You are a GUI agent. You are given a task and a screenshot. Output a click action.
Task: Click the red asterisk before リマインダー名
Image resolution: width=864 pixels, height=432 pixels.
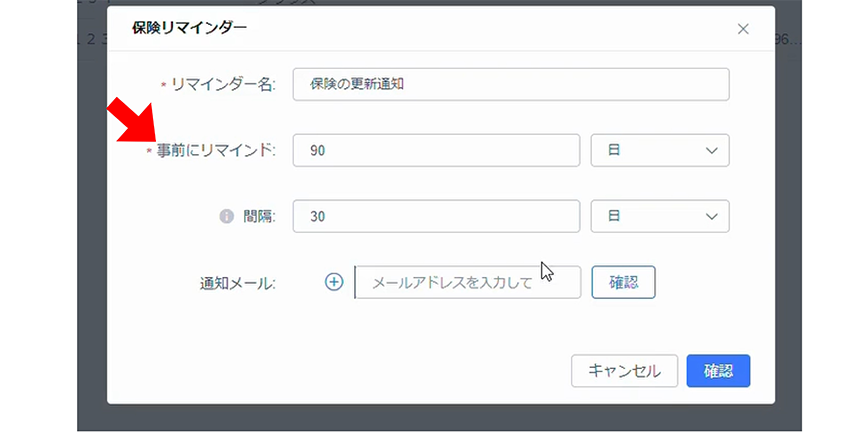point(164,86)
